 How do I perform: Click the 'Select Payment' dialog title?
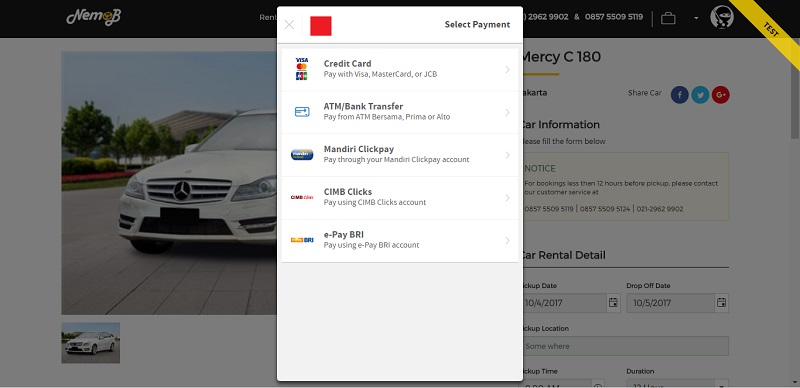tap(477, 25)
